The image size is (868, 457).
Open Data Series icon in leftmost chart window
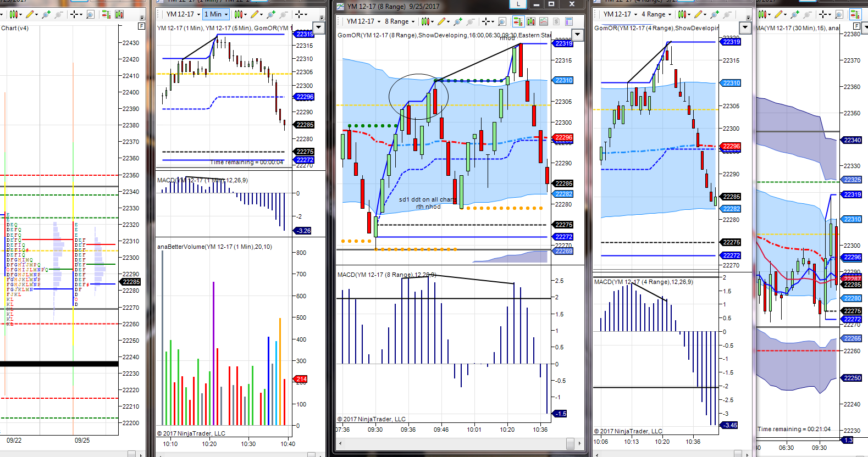119,14
